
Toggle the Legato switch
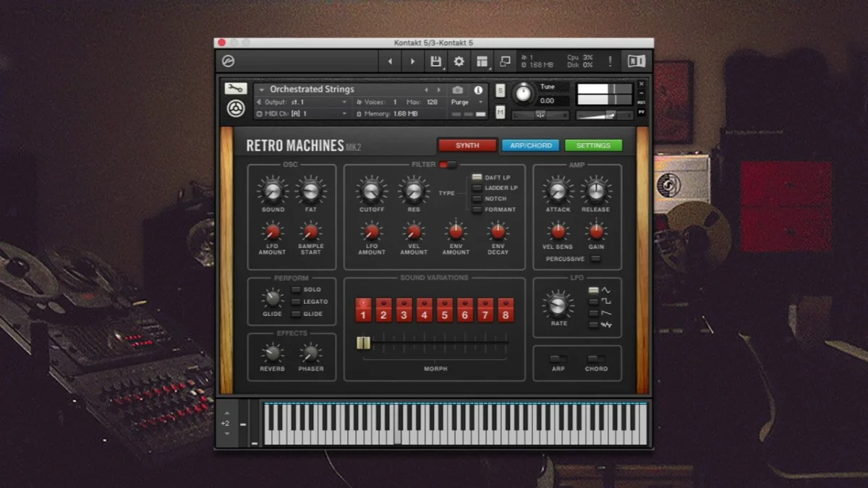296,301
